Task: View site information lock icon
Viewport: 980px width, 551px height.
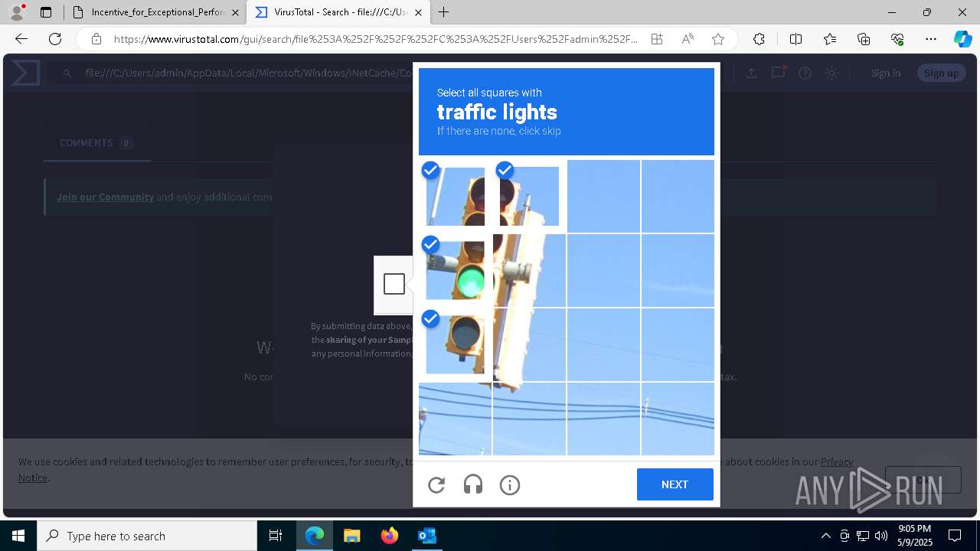Action: click(96, 39)
